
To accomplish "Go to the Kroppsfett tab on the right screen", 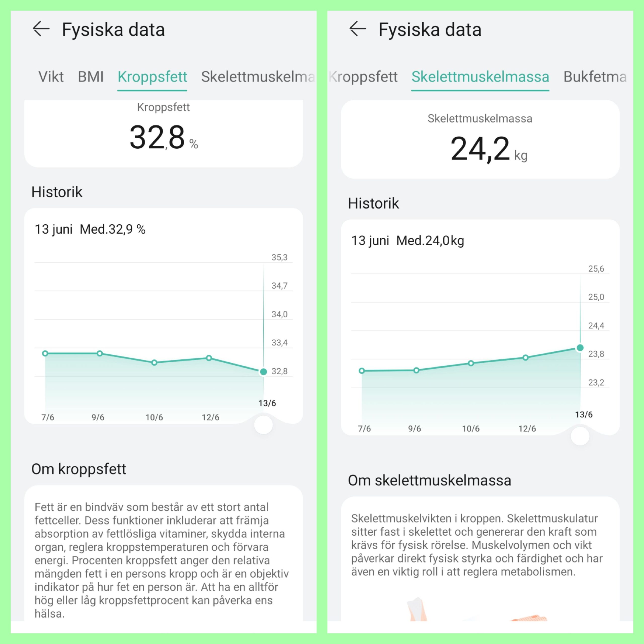I will click(363, 77).
